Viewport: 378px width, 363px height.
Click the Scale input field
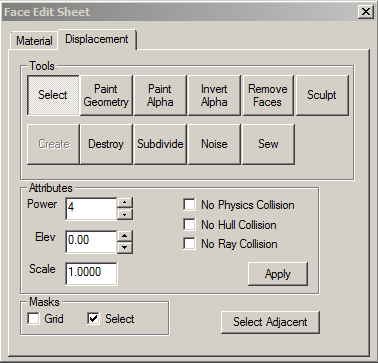91,274
